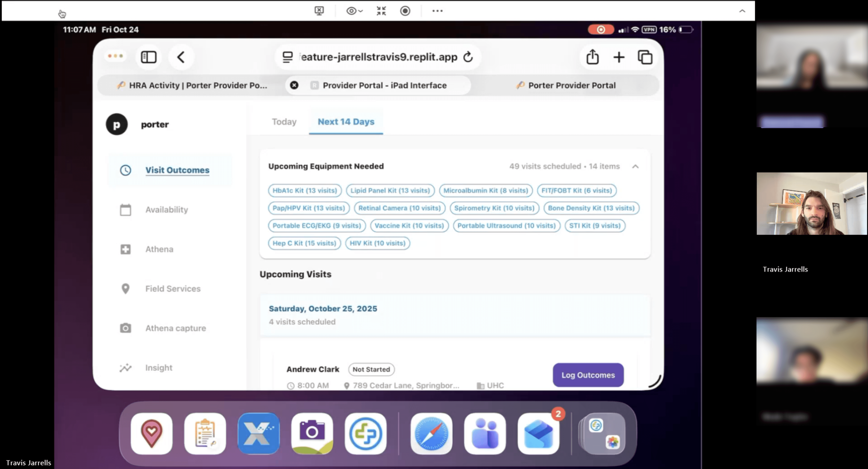Toggle the Safari sidebar icon
868x469 pixels.
point(149,57)
